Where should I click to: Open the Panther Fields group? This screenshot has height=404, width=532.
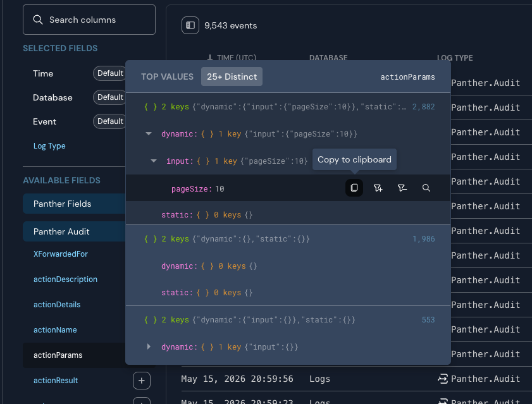click(74, 204)
